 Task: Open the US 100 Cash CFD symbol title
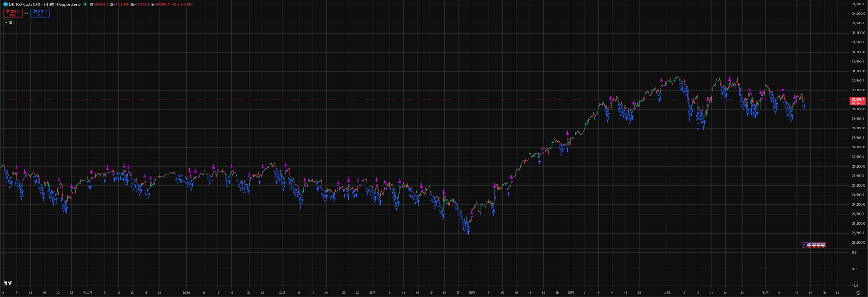tap(45, 5)
